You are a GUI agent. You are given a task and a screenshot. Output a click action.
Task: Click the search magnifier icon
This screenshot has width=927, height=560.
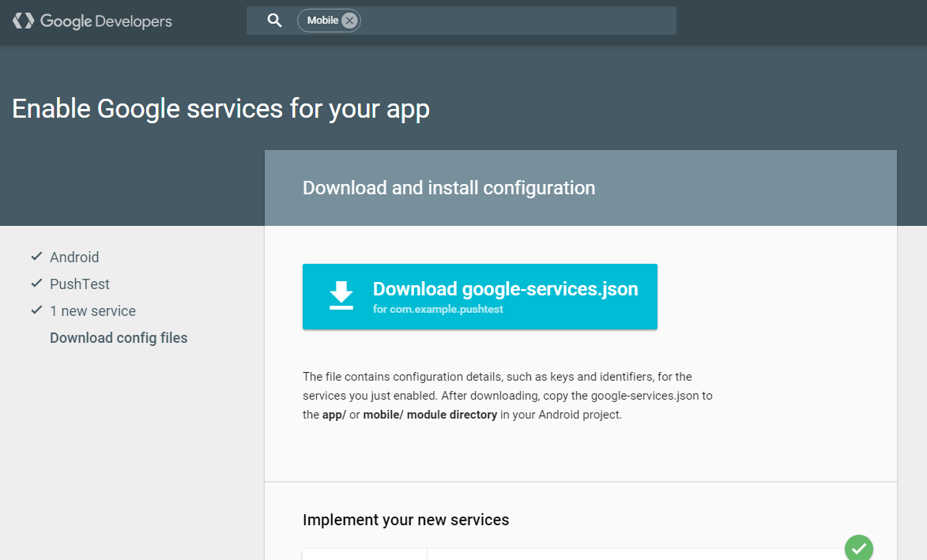[274, 21]
